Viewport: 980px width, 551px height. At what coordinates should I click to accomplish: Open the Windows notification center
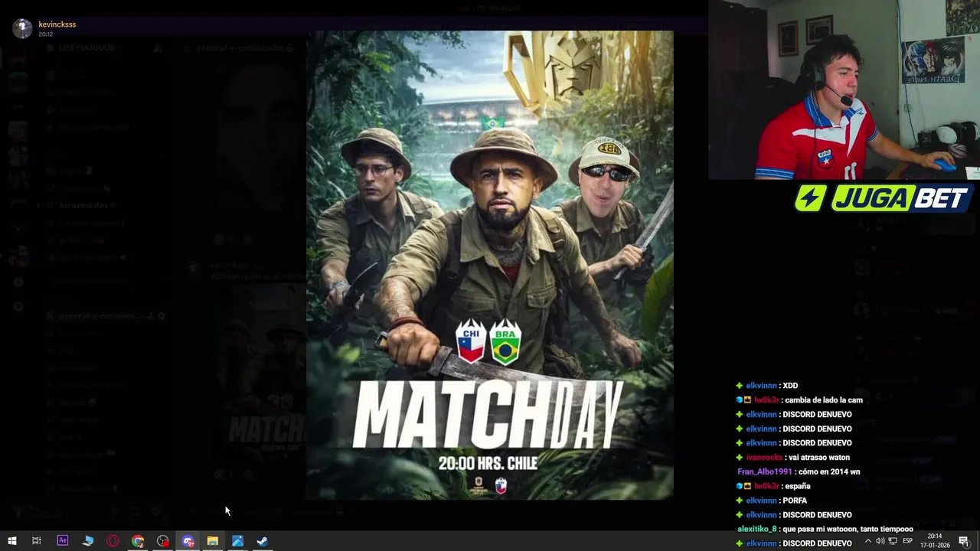[x=964, y=541]
